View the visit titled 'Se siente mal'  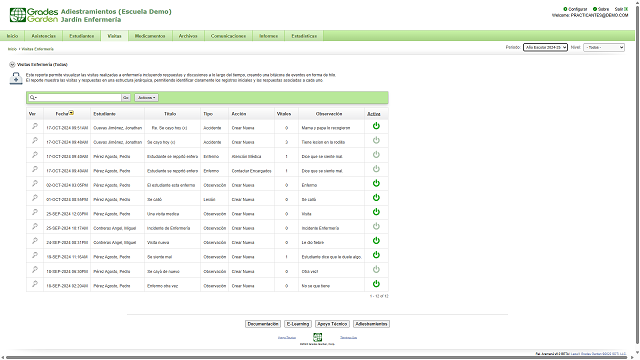(x=35, y=256)
